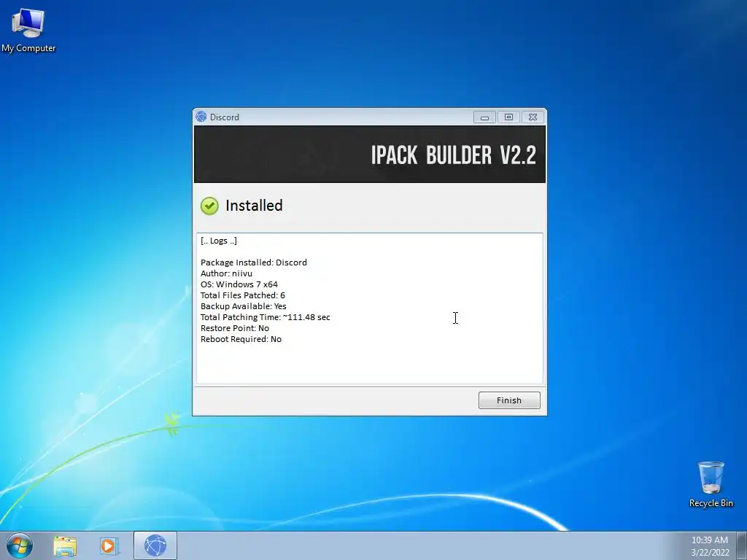Minimize the Discord installer window
This screenshot has width=747, height=560.
[x=484, y=117]
